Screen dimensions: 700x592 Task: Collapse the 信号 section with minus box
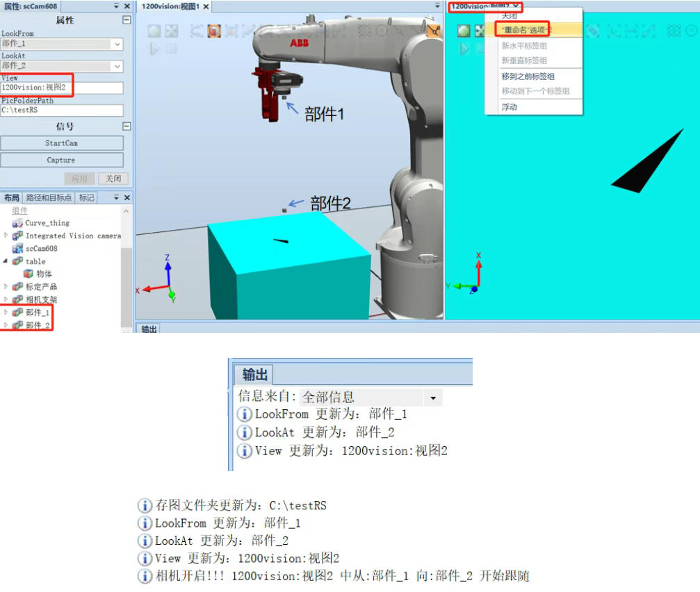[x=126, y=126]
